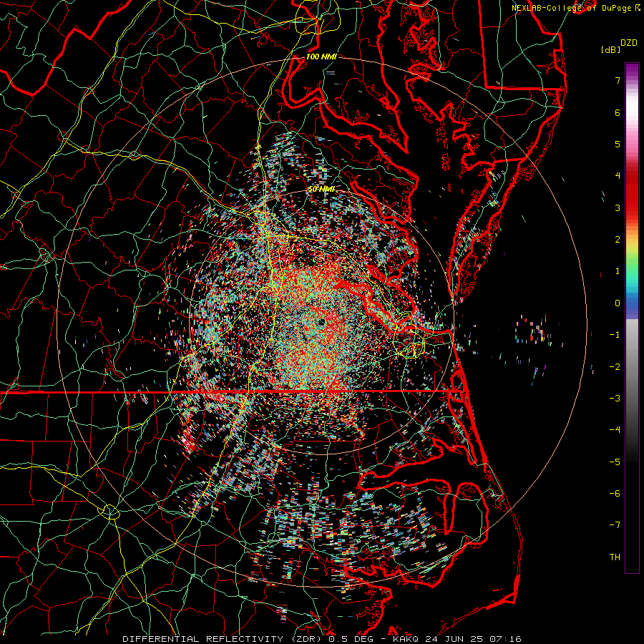Click the TH threshold scale label
Screen dimensions: 644x644
615,557
